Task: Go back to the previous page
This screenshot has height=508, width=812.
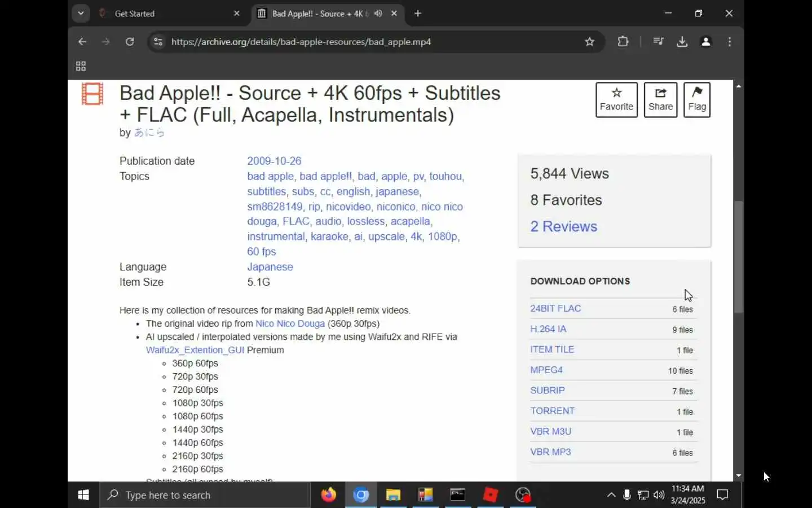Action: [x=82, y=42]
